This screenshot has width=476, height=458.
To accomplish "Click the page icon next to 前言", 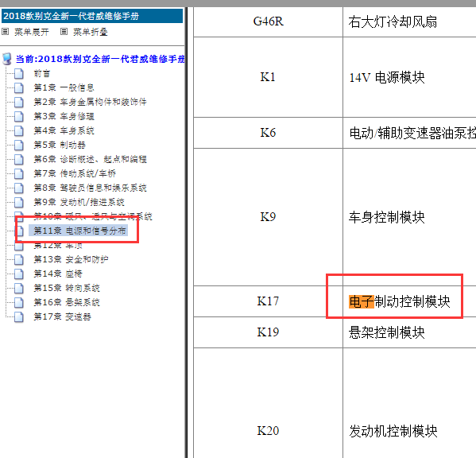I will (19, 73).
